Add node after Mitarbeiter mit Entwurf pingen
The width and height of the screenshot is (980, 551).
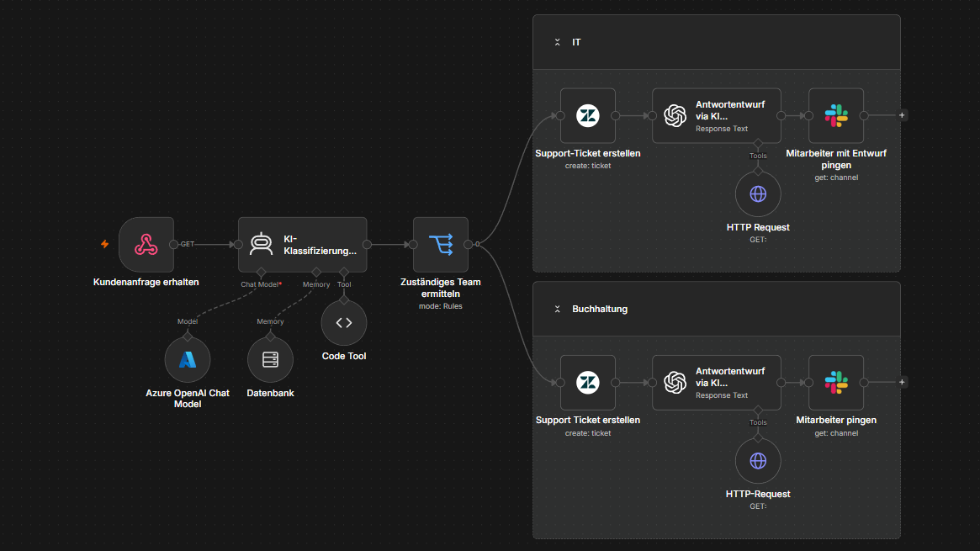point(902,115)
